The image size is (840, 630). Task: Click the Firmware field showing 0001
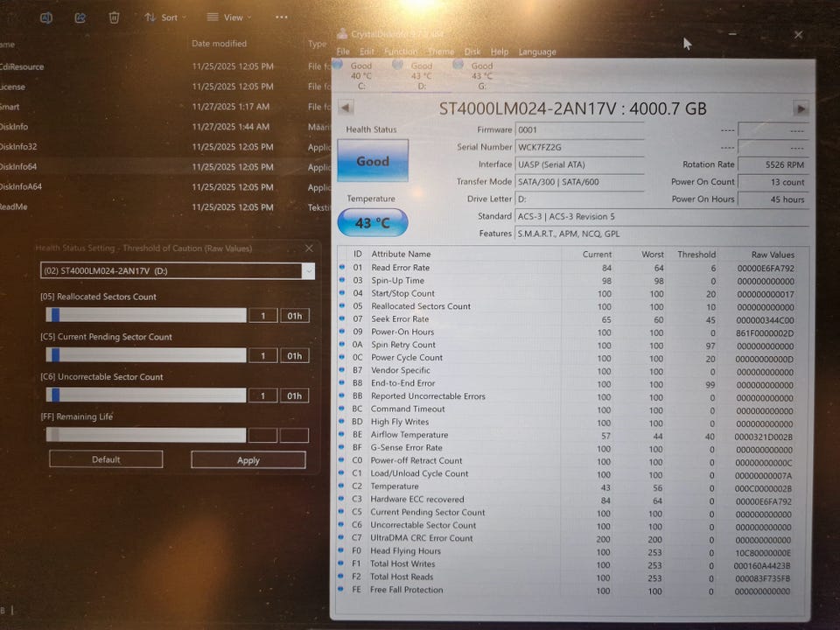579,129
